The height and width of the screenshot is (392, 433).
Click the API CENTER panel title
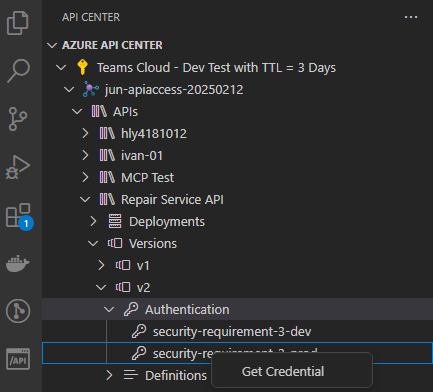tap(91, 17)
